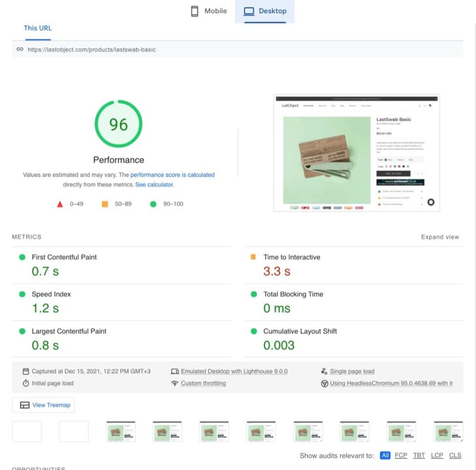
Task: Click the green 90-100 legend dot
Action: click(x=153, y=203)
